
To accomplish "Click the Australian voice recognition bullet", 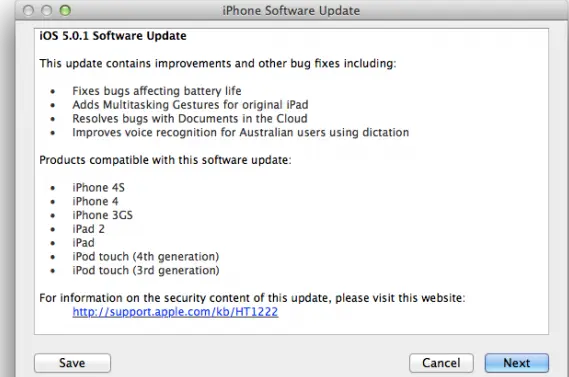I will pyautogui.click(x=241, y=132).
